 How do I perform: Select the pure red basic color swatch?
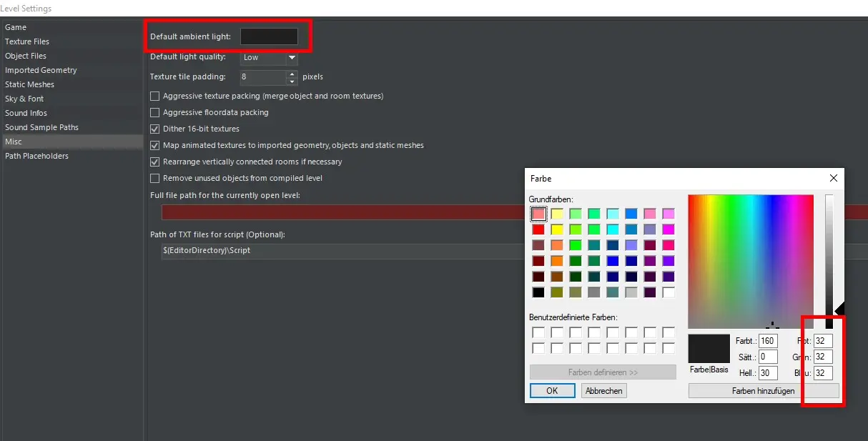point(538,229)
